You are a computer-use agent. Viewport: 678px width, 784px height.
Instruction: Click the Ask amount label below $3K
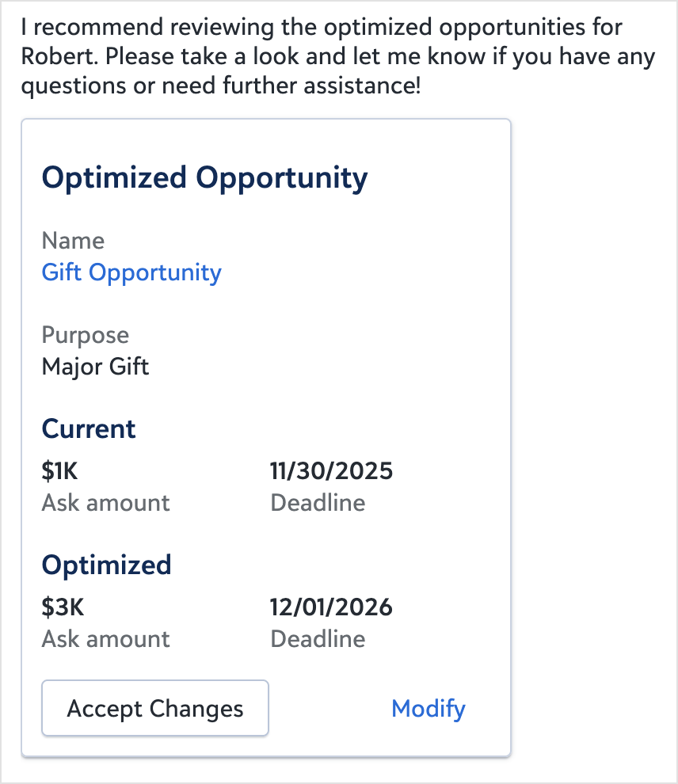(105, 639)
